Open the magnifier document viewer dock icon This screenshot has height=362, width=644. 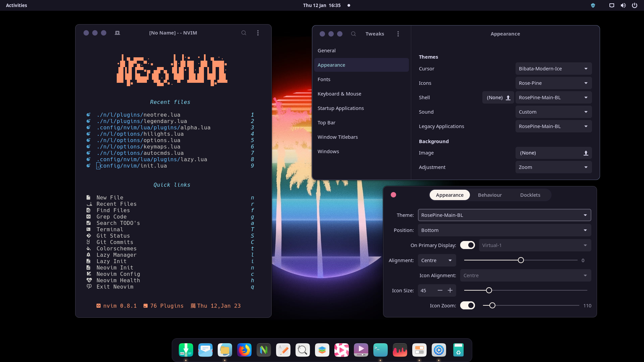pos(303,350)
